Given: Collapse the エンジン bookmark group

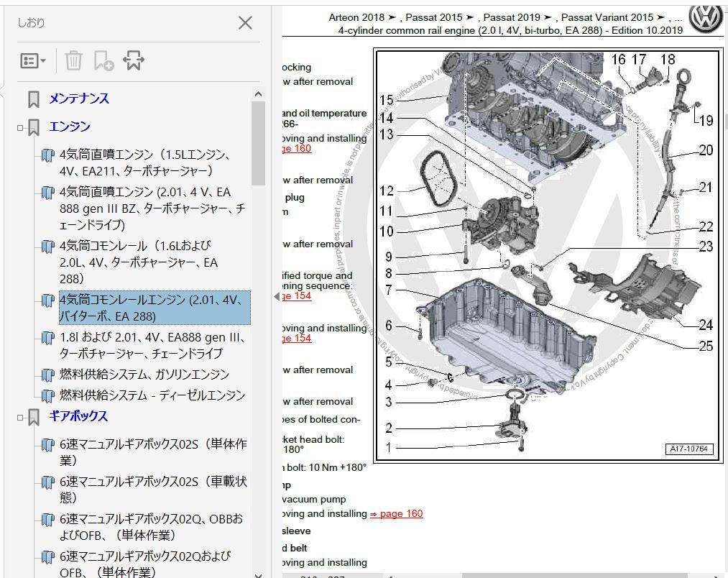Looking at the screenshot, I should coord(20,127).
